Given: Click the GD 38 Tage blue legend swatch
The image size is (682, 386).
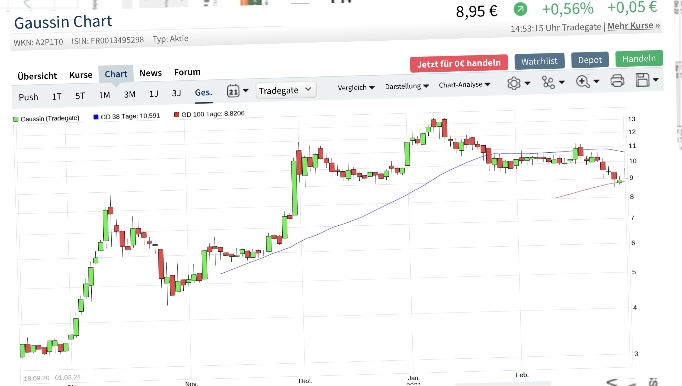Looking at the screenshot, I should [x=96, y=117].
